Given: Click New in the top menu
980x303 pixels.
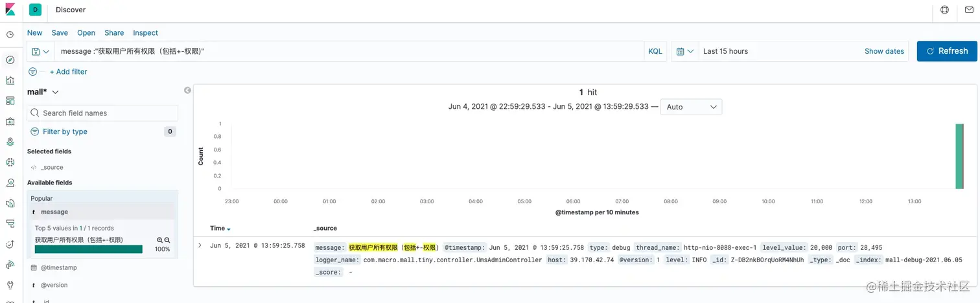Looking at the screenshot, I should tap(35, 33).
